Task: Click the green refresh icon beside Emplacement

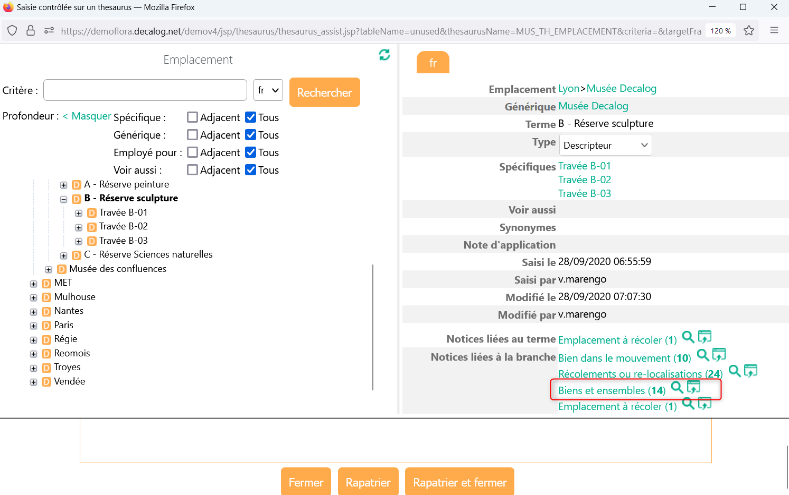Action: click(x=385, y=55)
